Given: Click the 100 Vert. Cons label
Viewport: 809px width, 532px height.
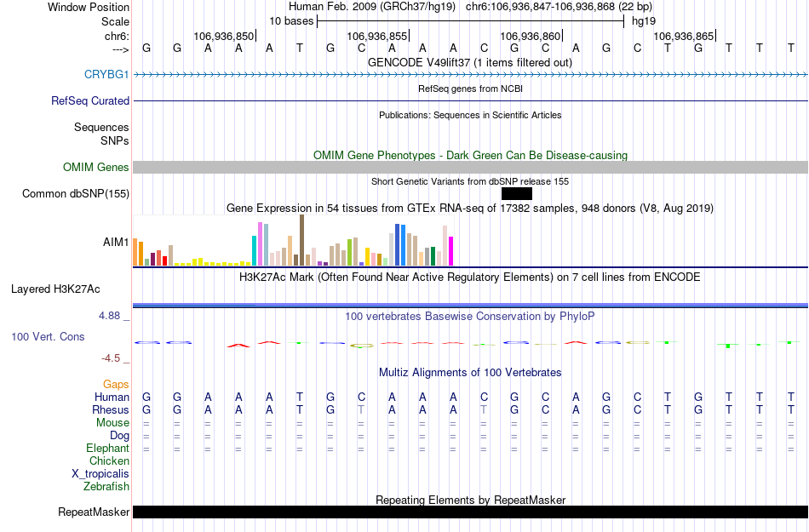Looking at the screenshot, I should [x=48, y=336].
